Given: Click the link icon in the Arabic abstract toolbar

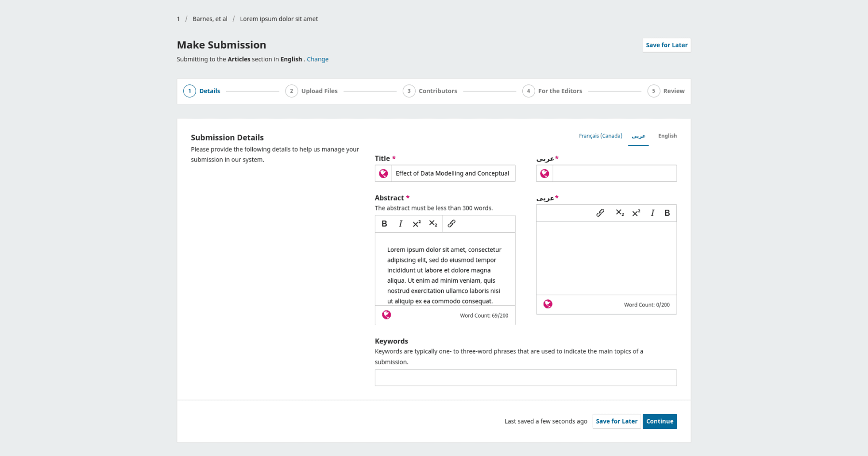Looking at the screenshot, I should [600, 212].
